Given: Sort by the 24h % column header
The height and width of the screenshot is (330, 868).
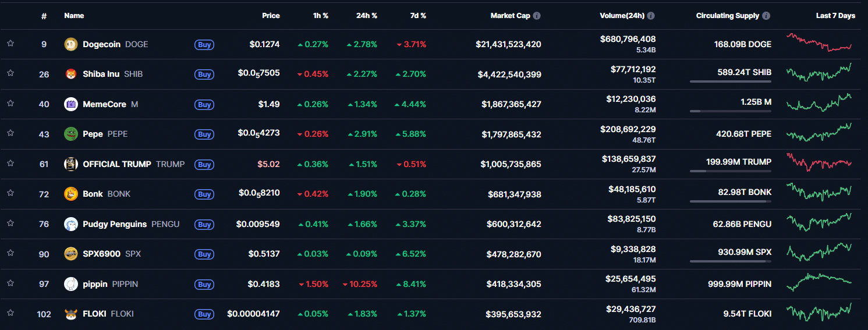Looking at the screenshot, I should (x=367, y=16).
